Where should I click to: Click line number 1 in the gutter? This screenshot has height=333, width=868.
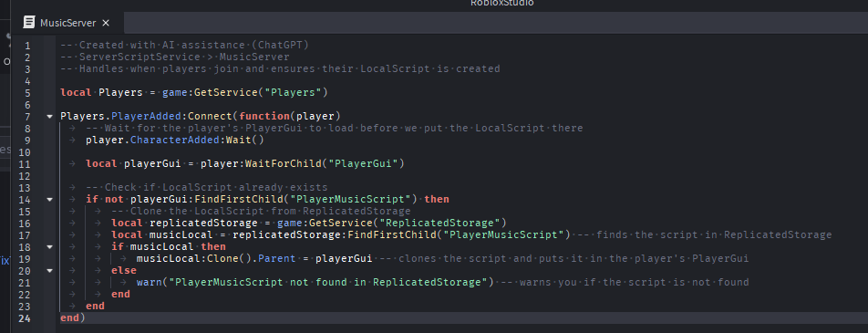(x=27, y=46)
